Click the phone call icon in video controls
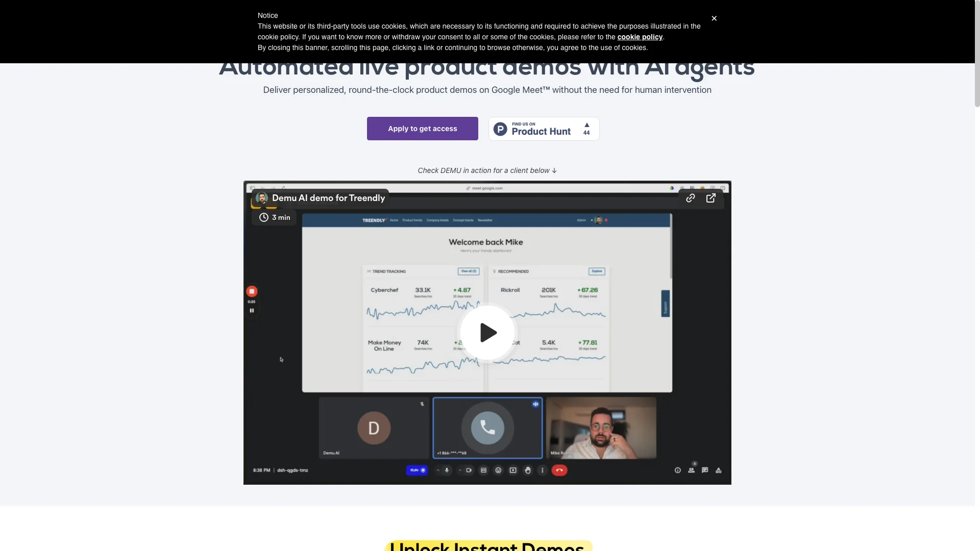The width and height of the screenshot is (980, 551). [559, 469]
